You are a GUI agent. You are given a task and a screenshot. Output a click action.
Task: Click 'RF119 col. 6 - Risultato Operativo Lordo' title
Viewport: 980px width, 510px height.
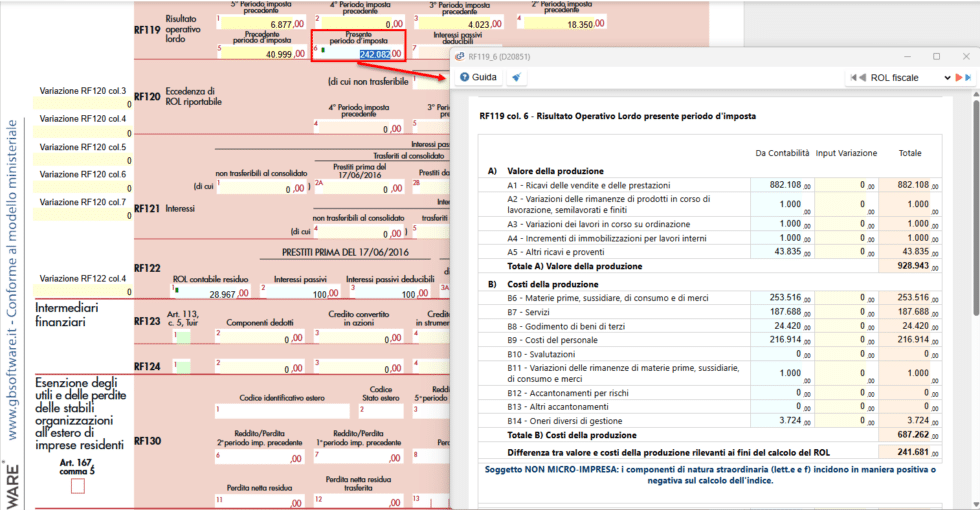click(x=618, y=116)
